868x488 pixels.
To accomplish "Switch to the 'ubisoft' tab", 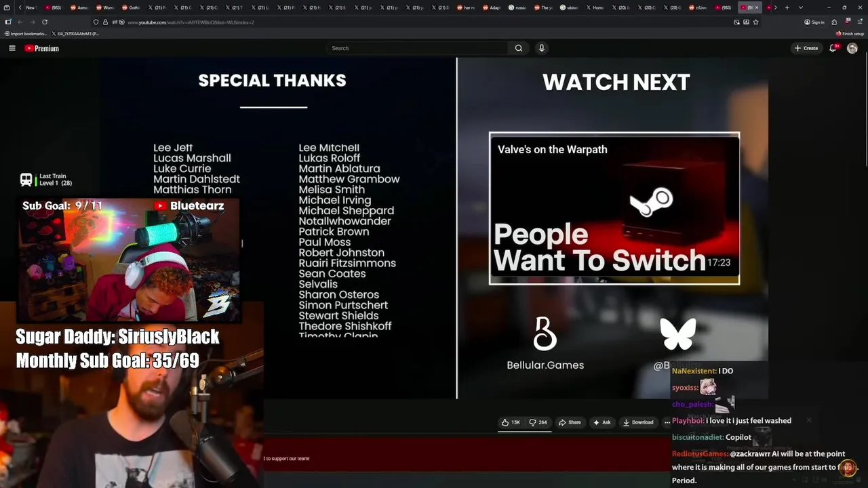I will click(x=568, y=7).
